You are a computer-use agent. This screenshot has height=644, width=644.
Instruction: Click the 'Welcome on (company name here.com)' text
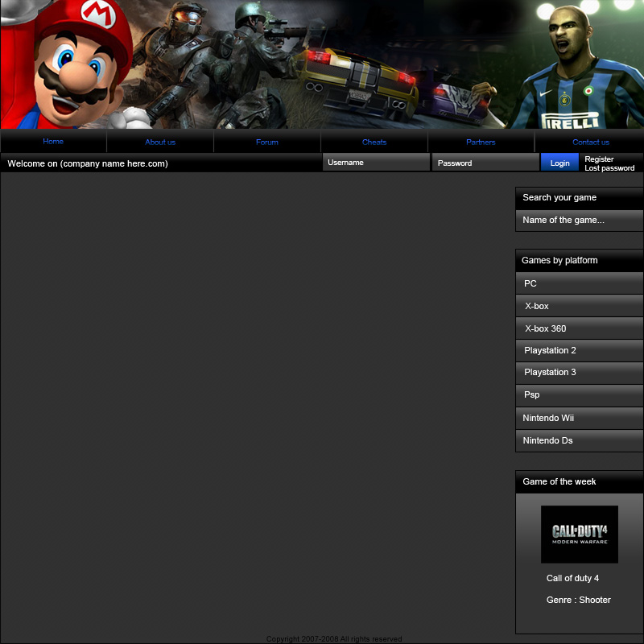[88, 163]
